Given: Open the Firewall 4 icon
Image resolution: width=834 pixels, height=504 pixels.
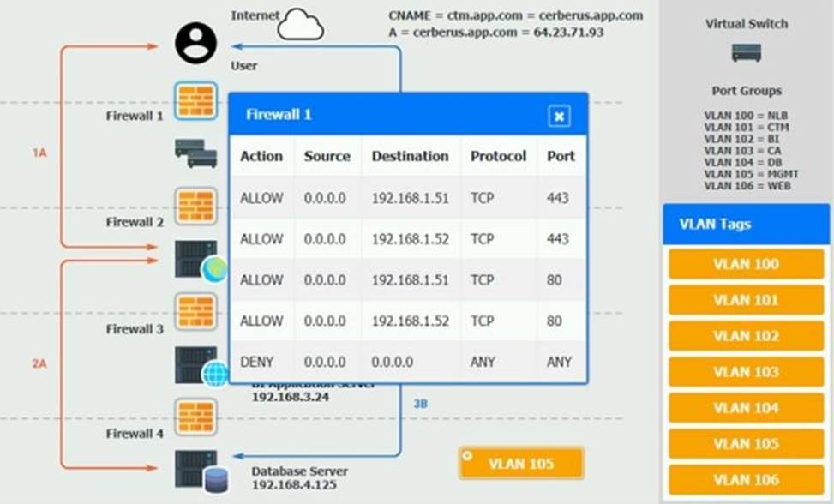Looking at the screenshot, I should tap(195, 417).
